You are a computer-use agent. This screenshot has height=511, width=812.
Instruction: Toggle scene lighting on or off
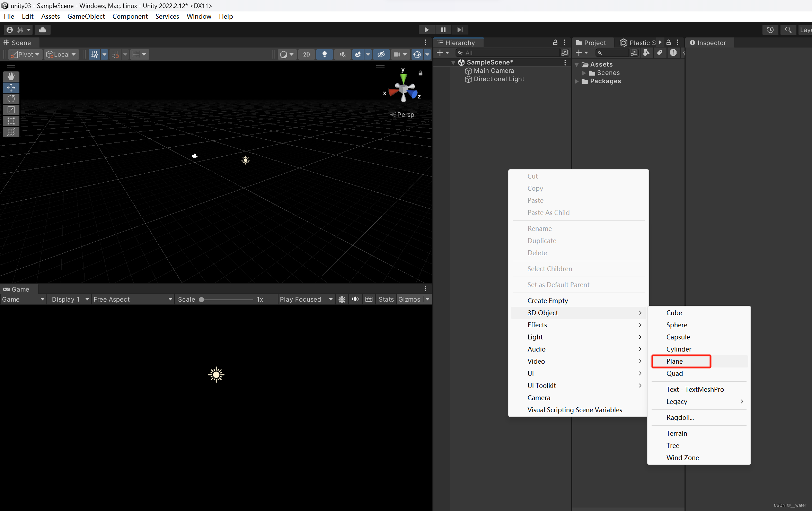(325, 54)
